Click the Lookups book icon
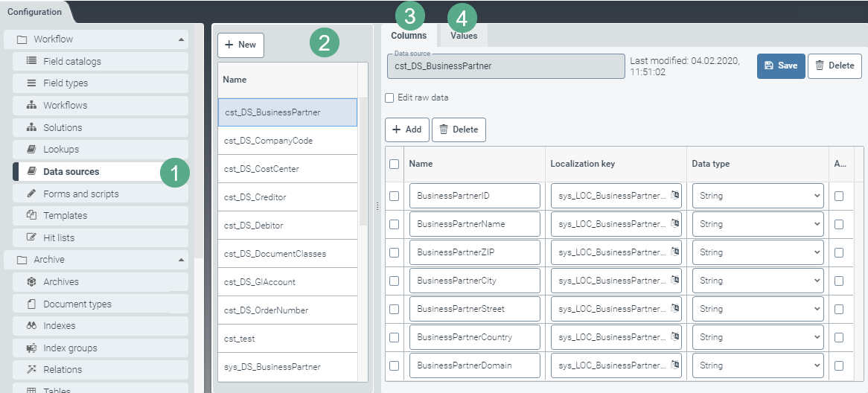 [x=31, y=149]
